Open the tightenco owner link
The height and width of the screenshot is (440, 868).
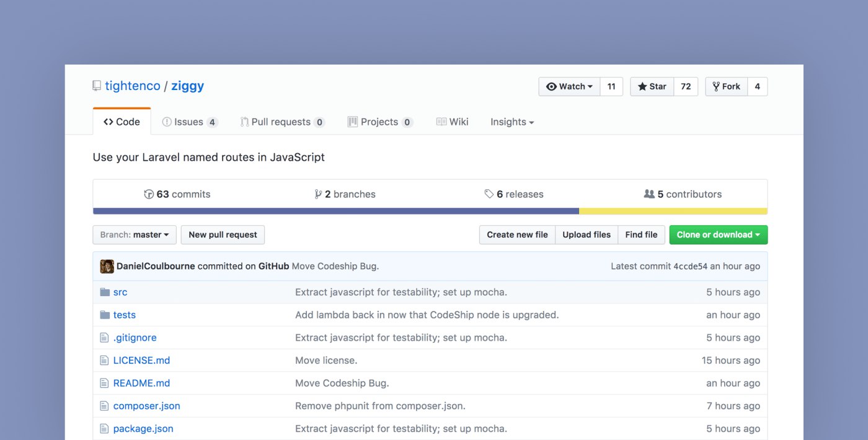pos(133,86)
